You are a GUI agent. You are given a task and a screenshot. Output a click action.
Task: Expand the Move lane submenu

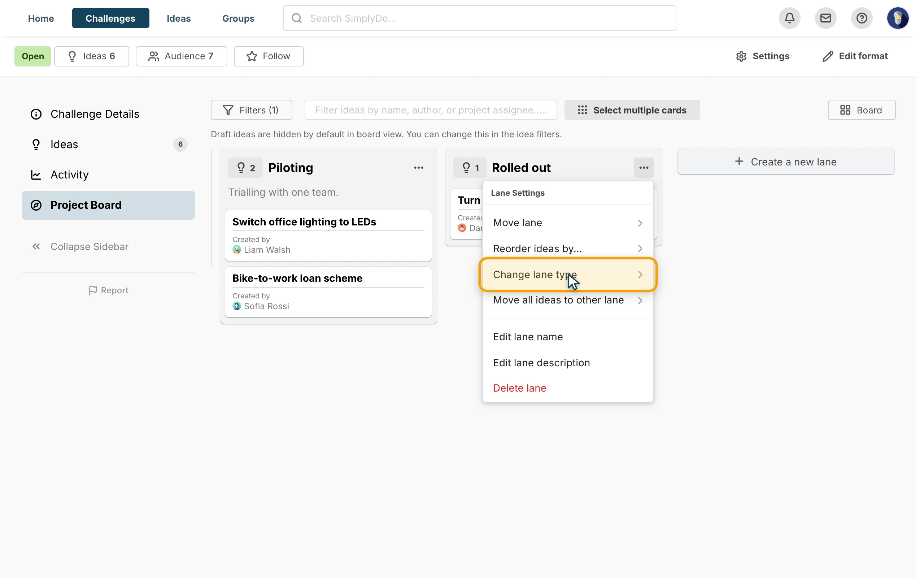pyautogui.click(x=568, y=223)
